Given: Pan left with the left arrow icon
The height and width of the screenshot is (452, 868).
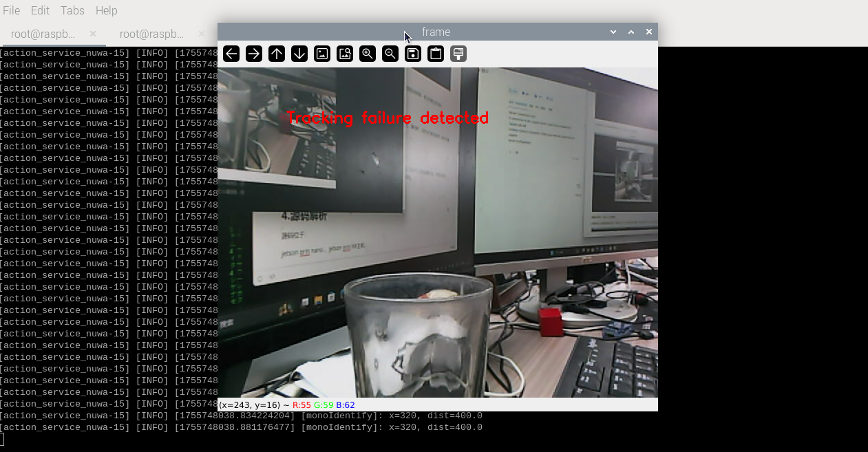Looking at the screenshot, I should coord(231,54).
